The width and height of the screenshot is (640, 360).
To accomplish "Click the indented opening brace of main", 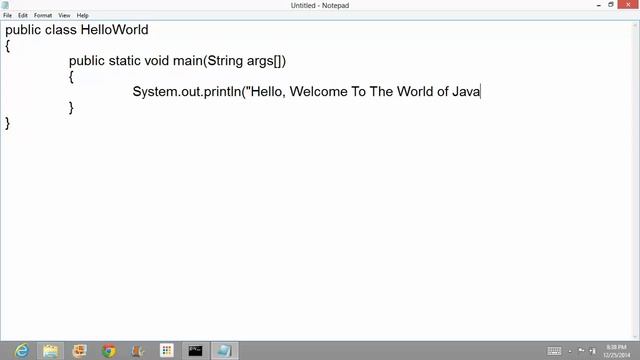I will click(x=71, y=77).
